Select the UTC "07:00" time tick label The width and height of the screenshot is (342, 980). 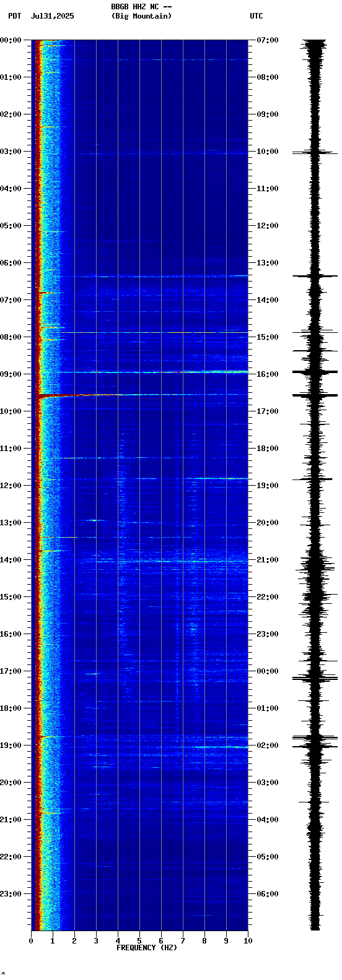pyautogui.click(x=268, y=40)
